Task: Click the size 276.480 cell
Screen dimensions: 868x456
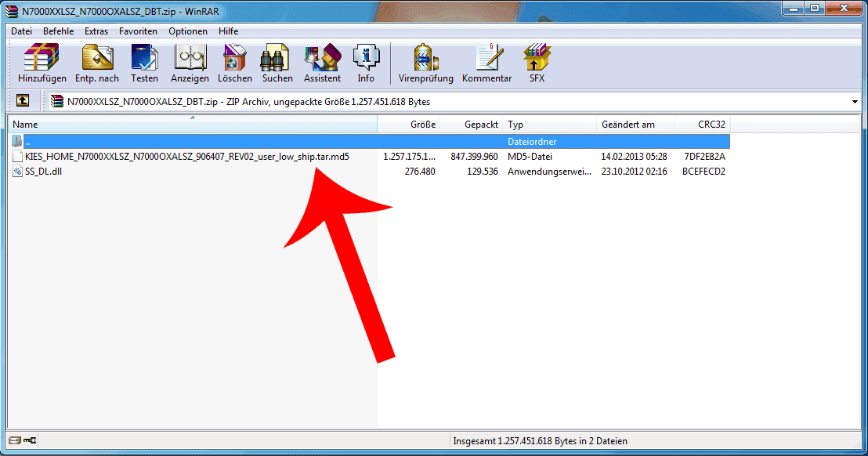Action: click(x=420, y=172)
